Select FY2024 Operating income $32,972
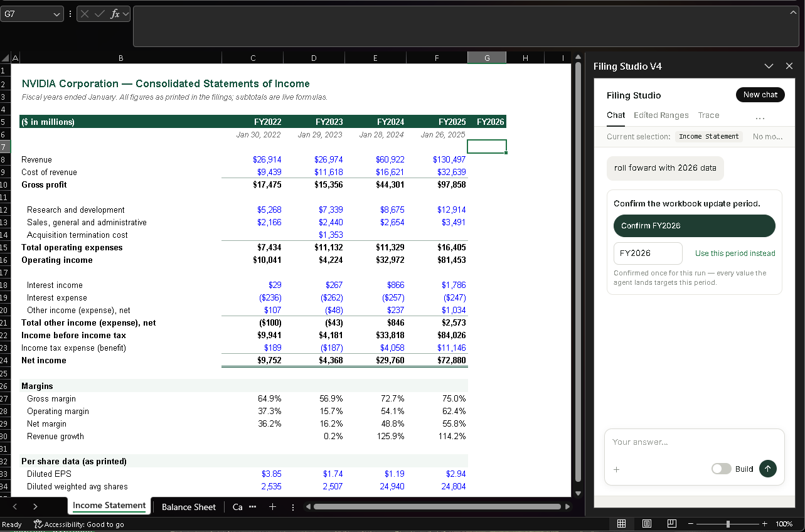This screenshot has width=805, height=532. [375, 260]
